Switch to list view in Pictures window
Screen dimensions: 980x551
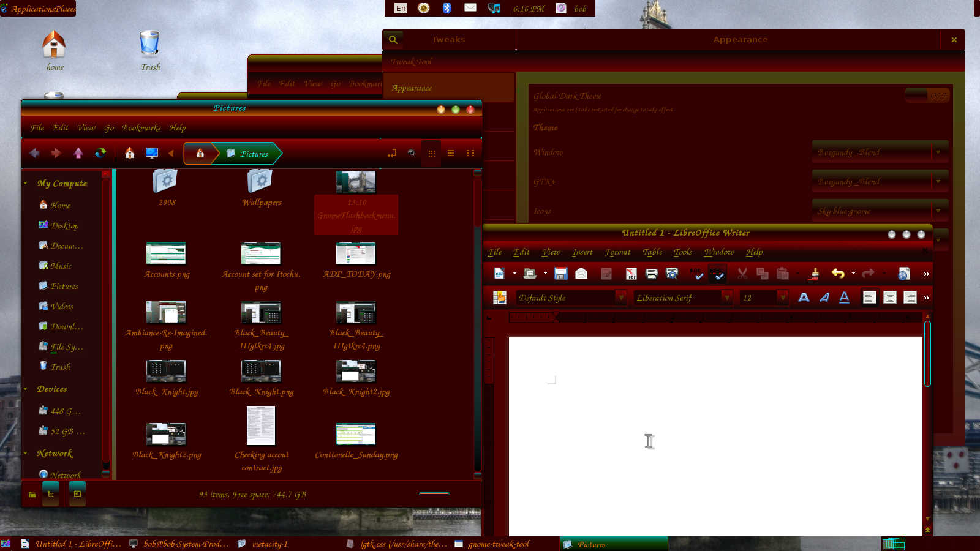click(x=451, y=153)
